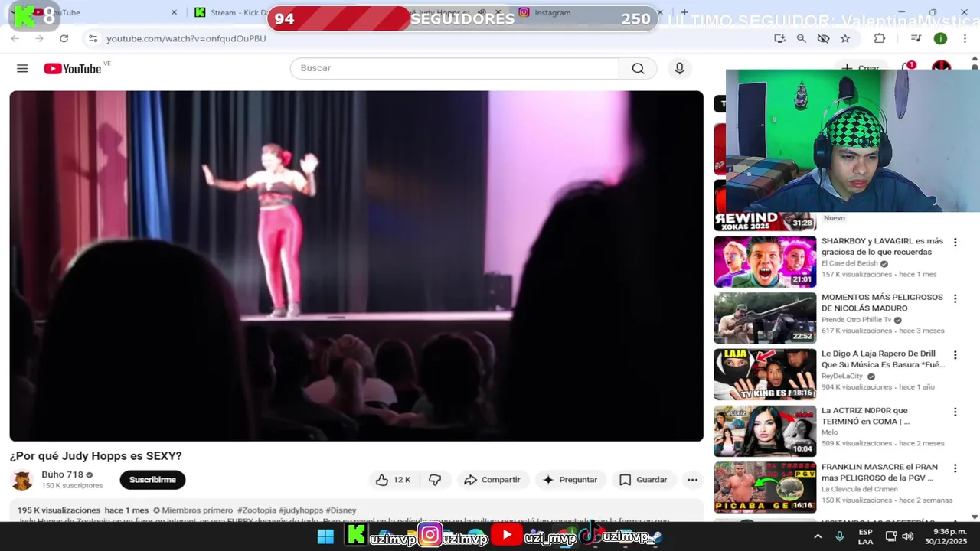Open taskbar microphone status icon
Image resolution: width=980 pixels, height=551 pixels.
tap(840, 536)
